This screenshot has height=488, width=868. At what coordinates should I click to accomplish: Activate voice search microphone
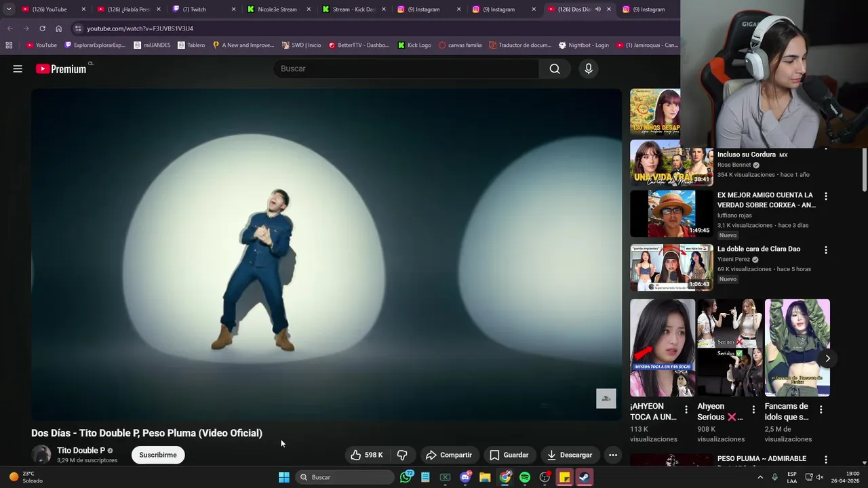(589, 68)
